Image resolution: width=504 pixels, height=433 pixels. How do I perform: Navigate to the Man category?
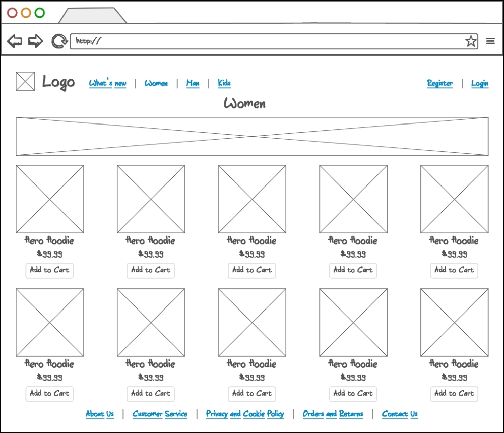pos(193,83)
